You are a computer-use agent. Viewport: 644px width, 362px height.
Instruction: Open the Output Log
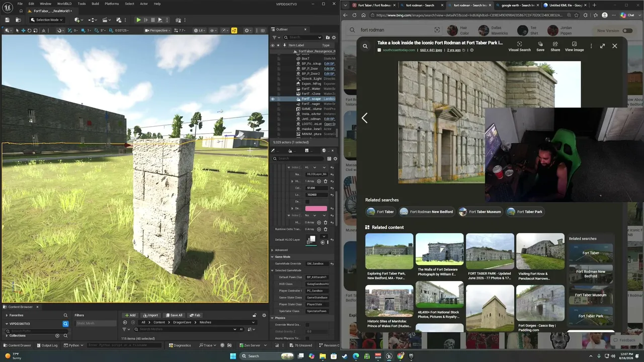coord(47,345)
